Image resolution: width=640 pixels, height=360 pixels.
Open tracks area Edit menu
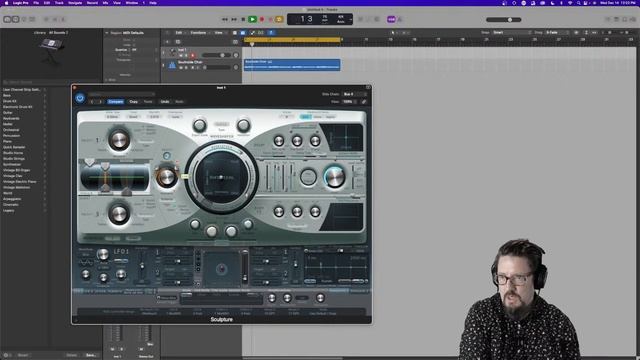[x=180, y=33]
